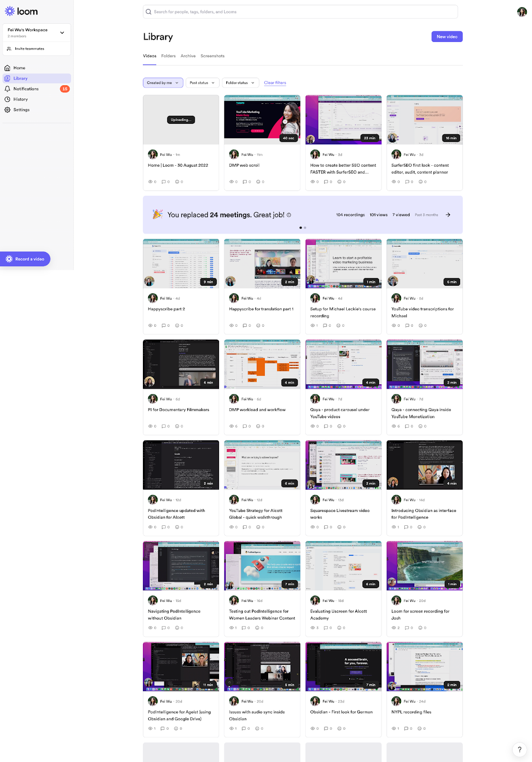Click the arrow on the meetings banner

point(448,215)
